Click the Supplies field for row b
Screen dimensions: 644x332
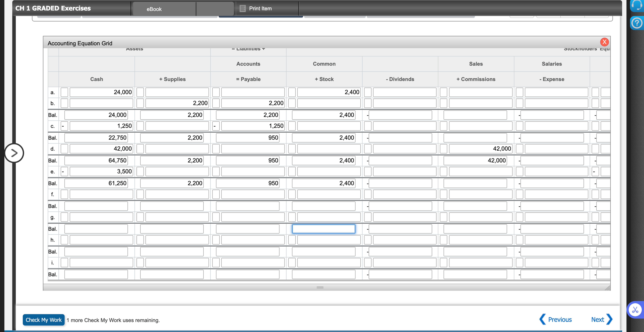(177, 103)
